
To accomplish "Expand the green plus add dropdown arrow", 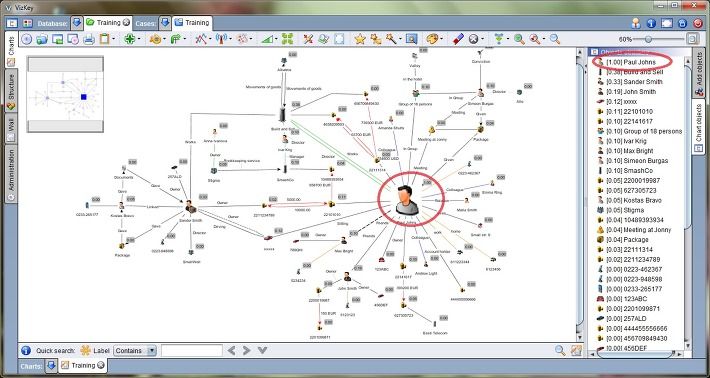I will click(x=138, y=39).
